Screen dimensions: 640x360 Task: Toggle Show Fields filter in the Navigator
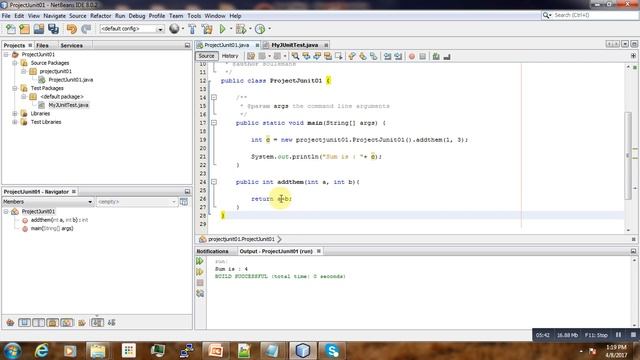click(x=24, y=323)
